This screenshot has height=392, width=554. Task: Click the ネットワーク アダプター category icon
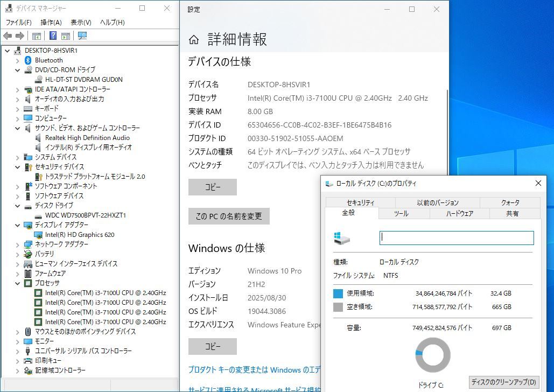tap(28, 244)
